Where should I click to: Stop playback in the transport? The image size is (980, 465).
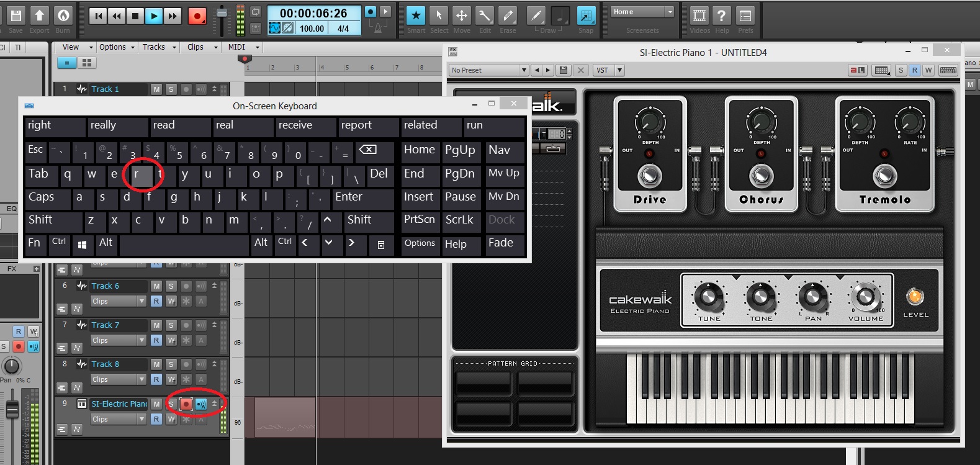[135, 16]
